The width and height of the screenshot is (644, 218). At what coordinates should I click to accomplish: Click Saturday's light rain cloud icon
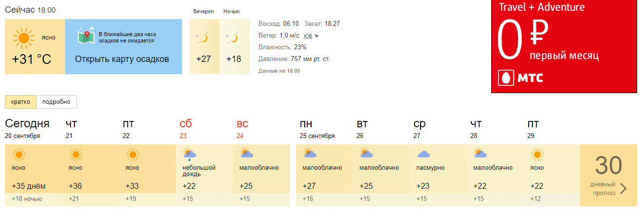tap(189, 155)
